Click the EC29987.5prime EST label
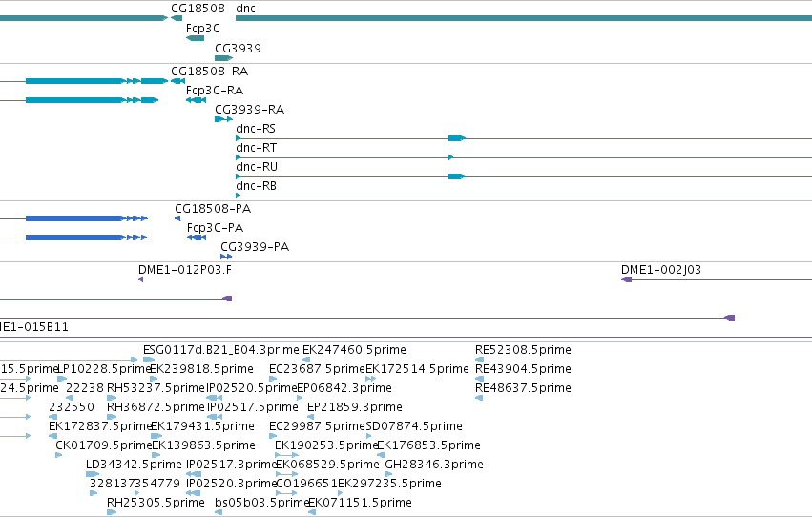 click(317, 427)
